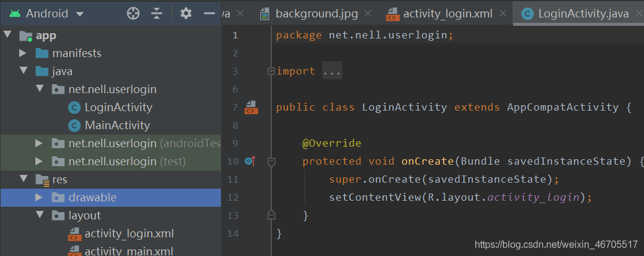Click the Collapse All icon in project panel
Viewport: 644px width, 256px height.
(x=157, y=14)
